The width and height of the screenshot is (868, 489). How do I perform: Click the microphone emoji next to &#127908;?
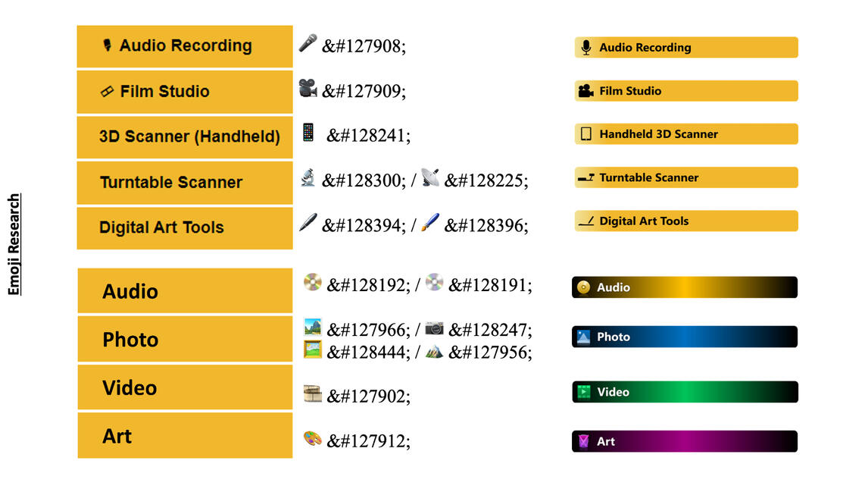[308, 43]
